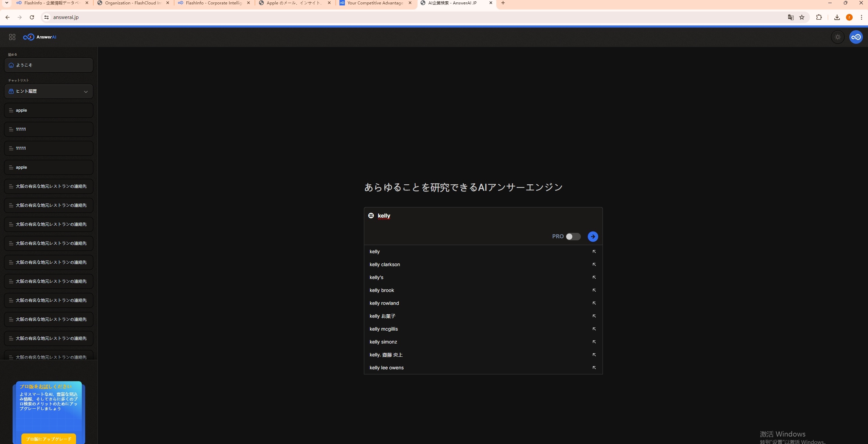
Task: Fill arrow for 'kelly' suggestion
Action: [594, 252]
